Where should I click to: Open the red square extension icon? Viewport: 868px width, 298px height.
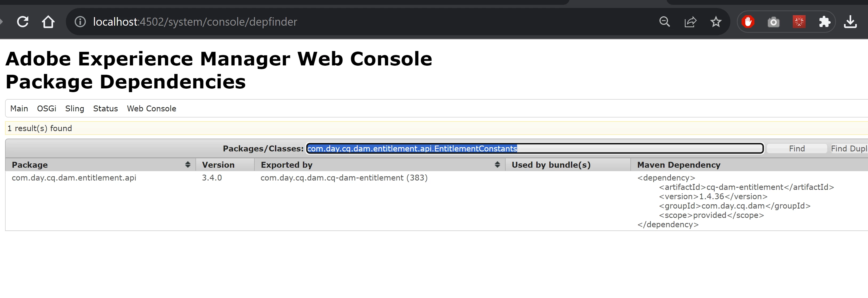799,22
